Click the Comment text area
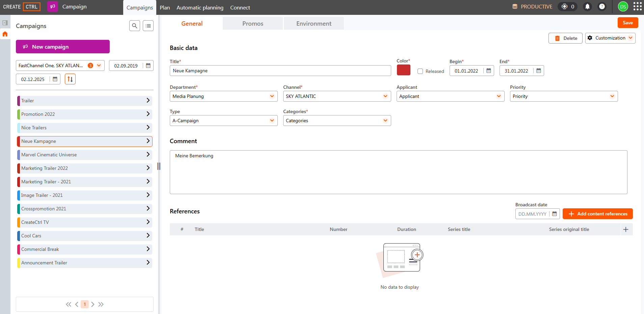 (x=399, y=172)
